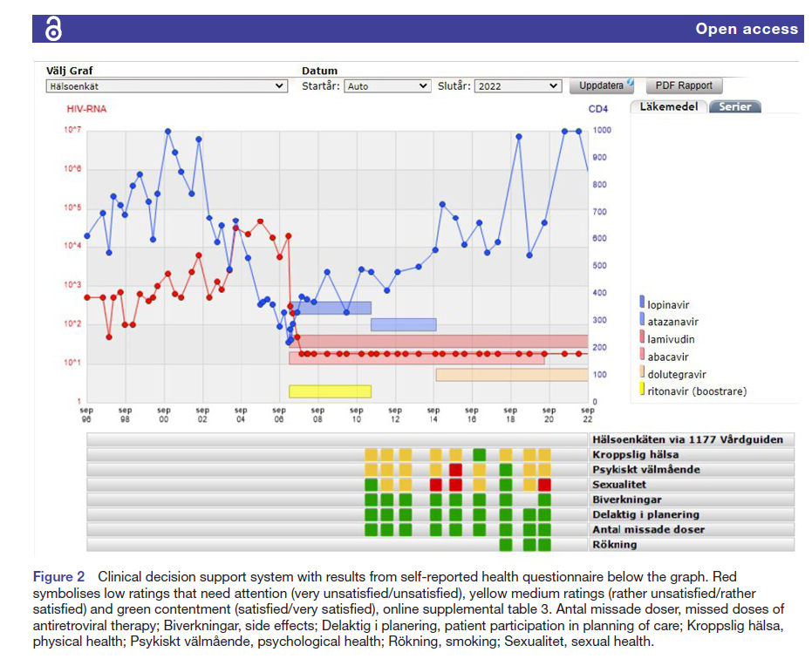This screenshot has width=812, height=659.
Task: Switch to the Serier tab
Action: click(734, 106)
